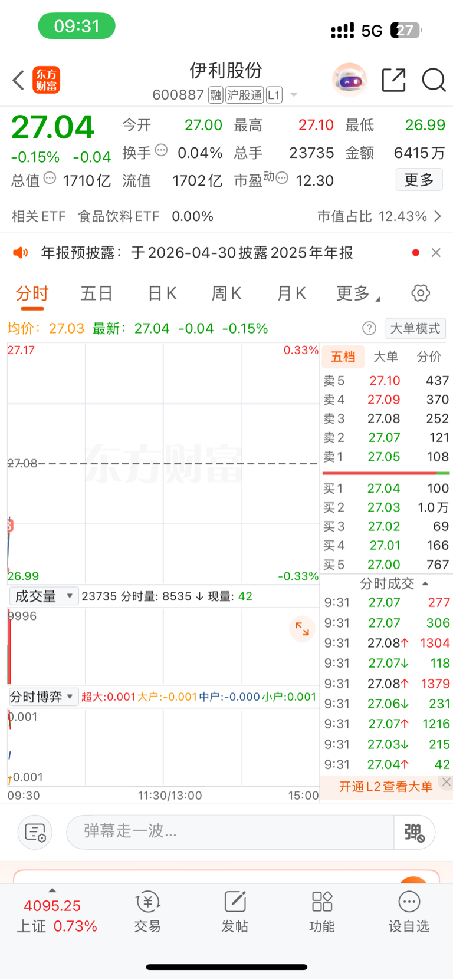453x980 pixels.
Task: Open 功能 functions icon
Action: [x=322, y=912]
